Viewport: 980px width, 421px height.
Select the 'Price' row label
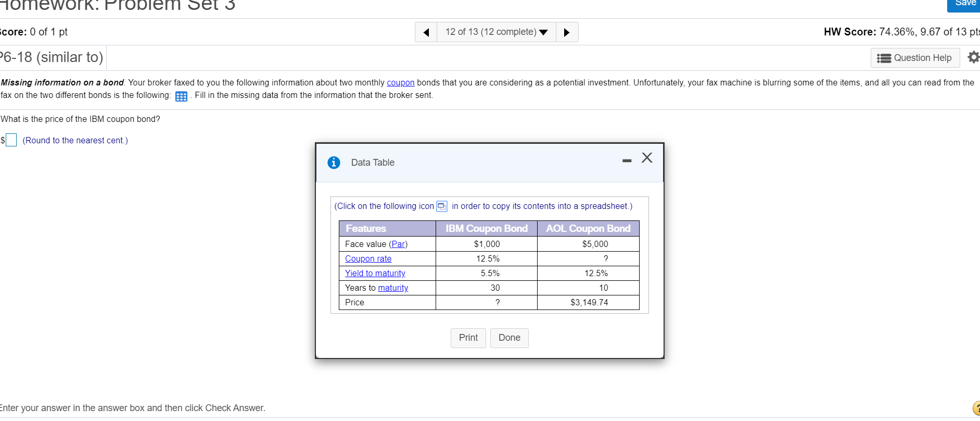[354, 302]
